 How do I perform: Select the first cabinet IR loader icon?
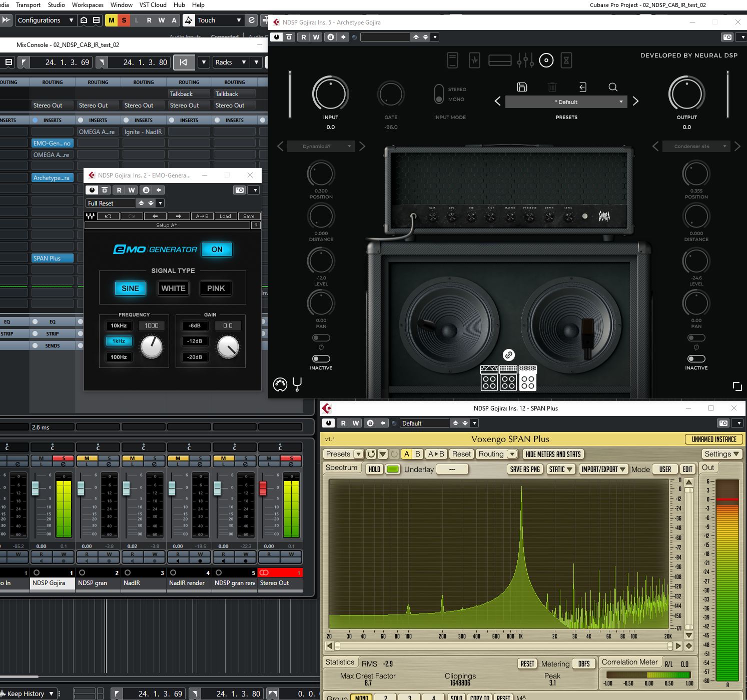point(489,378)
